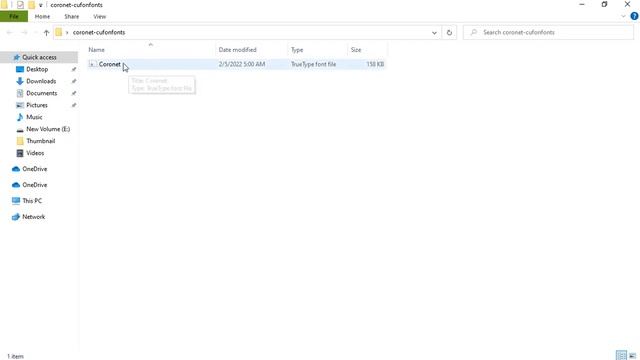640x360 pixels.
Task: Click the pin icon beside Pictures
Action: click(74, 105)
